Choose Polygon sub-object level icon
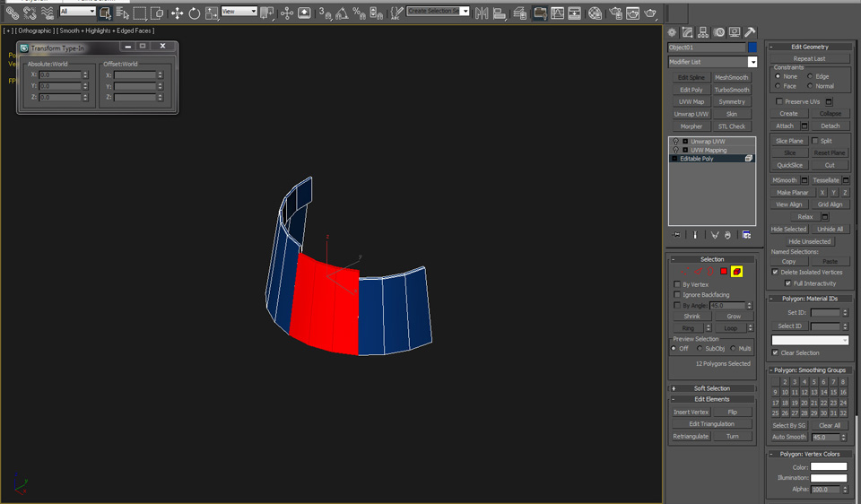861x504 pixels. pos(723,271)
